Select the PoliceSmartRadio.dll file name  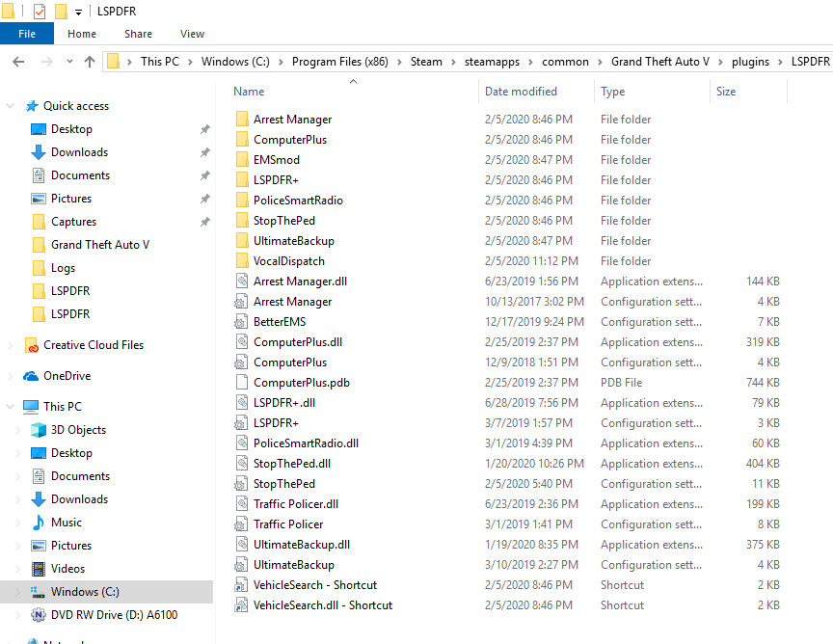point(306,443)
